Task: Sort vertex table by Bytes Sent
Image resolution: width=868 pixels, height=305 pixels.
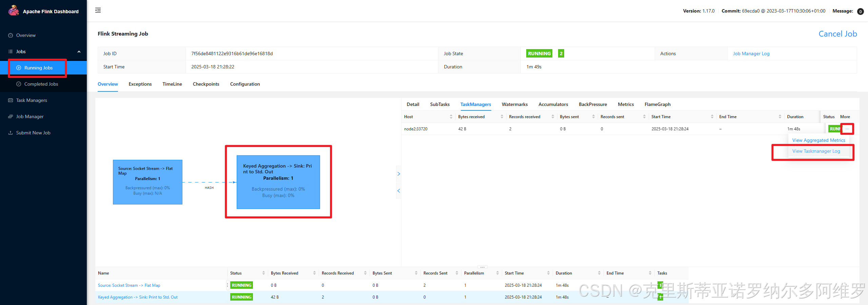Action: [x=416, y=273]
